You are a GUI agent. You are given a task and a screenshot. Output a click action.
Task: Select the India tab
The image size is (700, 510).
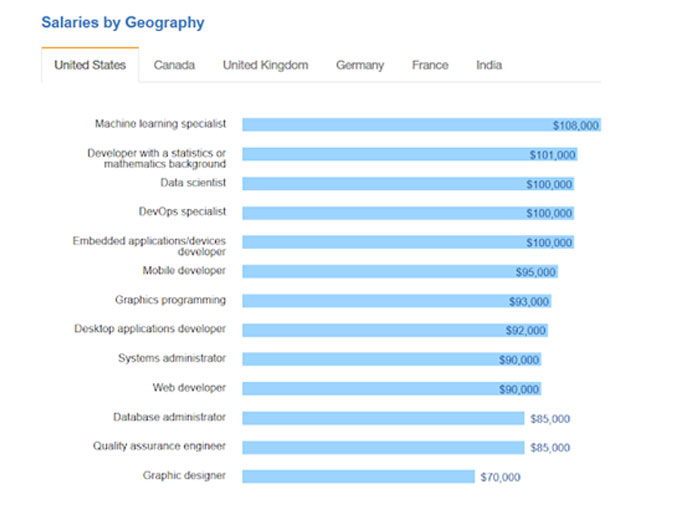coord(489,65)
